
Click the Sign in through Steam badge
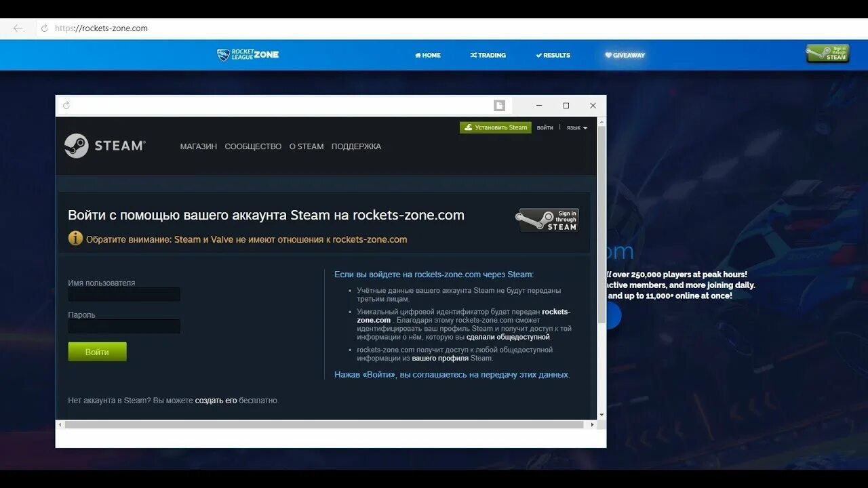(549, 220)
